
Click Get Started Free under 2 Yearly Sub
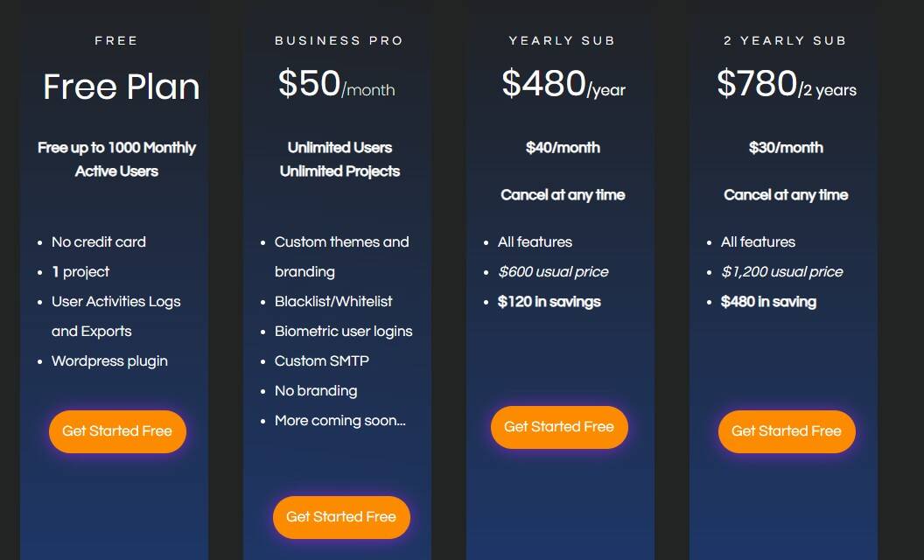coord(786,431)
